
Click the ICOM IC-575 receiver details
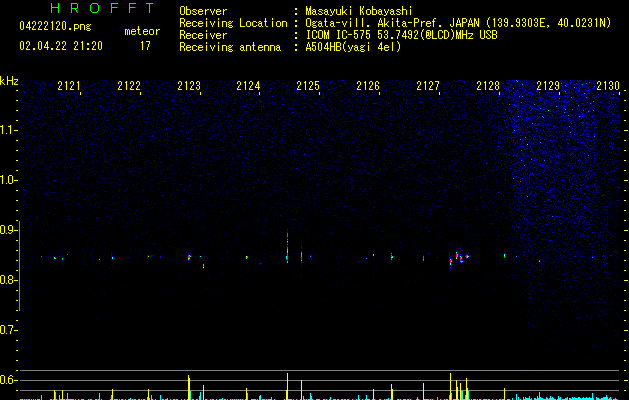(401, 35)
